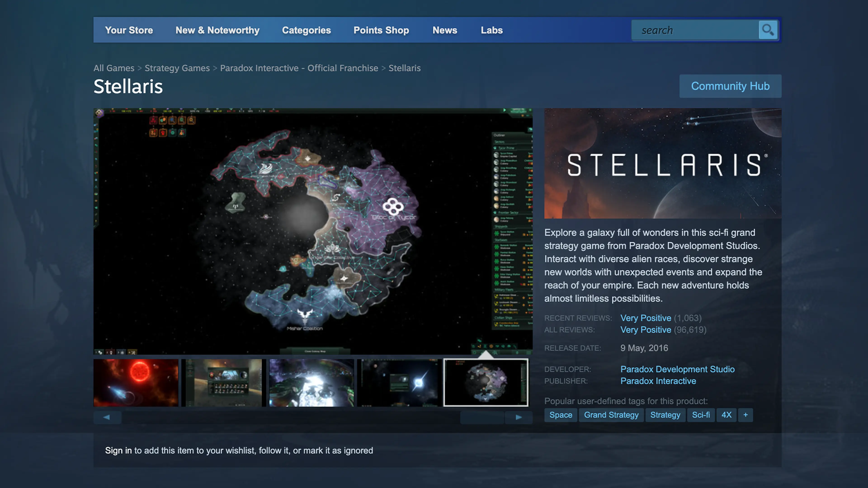Select the Grand Strategy tag
The image size is (868, 488).
(611, 415)
